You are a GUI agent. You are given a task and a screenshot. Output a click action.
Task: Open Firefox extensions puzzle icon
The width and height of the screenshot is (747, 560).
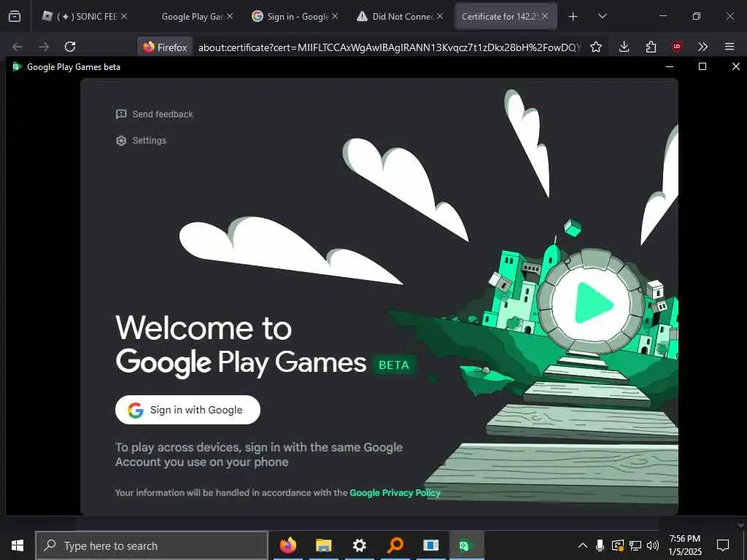[651, 47]
